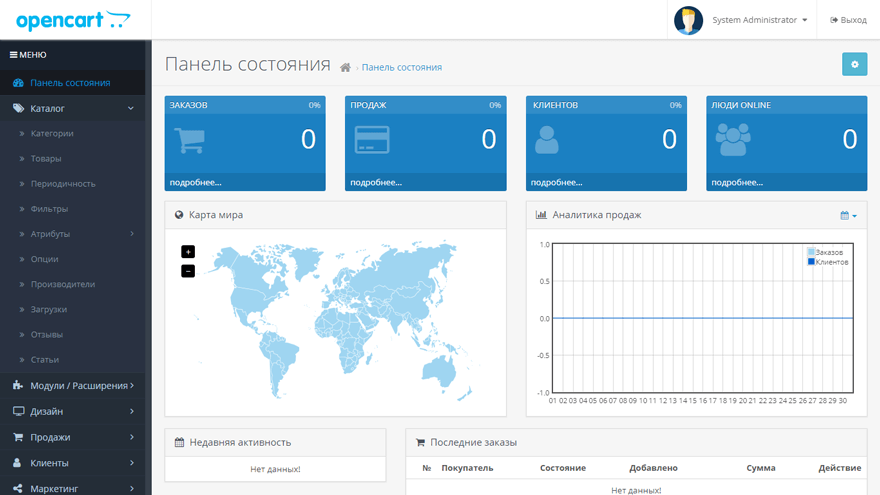Click the Дизайн monitor icon

click(19, 411)
